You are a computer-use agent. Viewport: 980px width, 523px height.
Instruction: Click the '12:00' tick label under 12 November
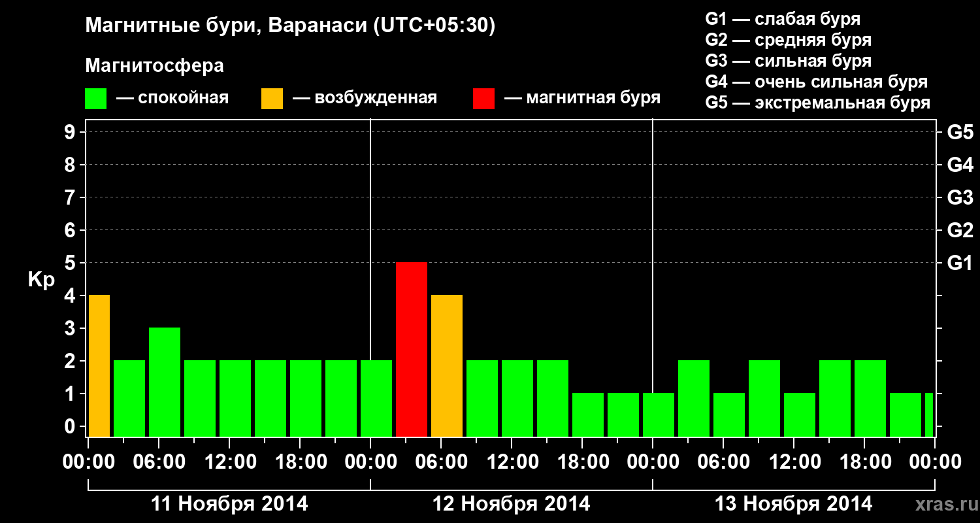click(512, 462)
